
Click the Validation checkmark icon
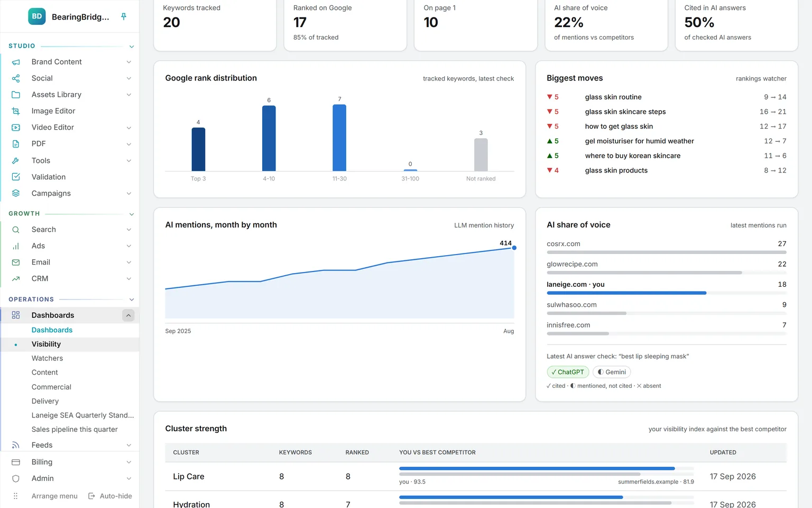click(x=16, y=177)
